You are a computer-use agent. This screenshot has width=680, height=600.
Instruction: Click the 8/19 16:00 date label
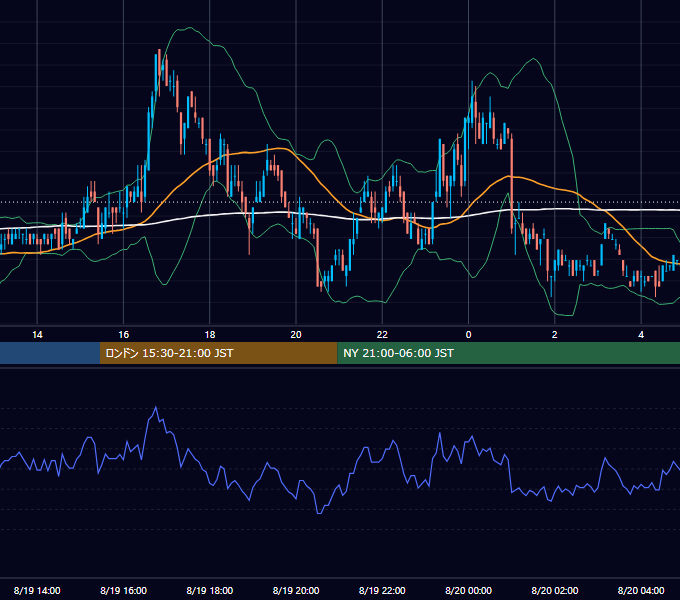[124, 590]
